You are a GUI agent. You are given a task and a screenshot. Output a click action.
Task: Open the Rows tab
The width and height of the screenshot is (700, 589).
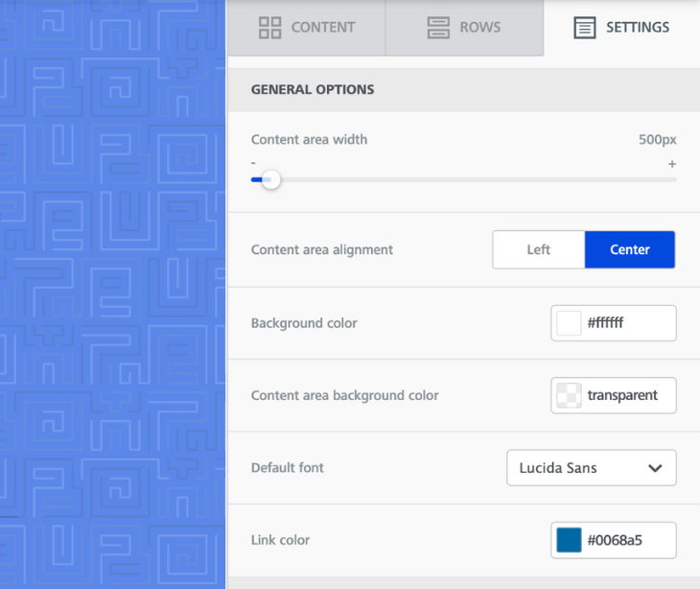click(479, 28)
